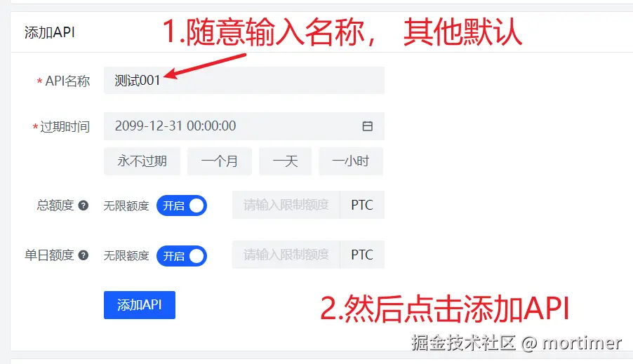Choose the 一个月 expiry preset
The height and width of the screenshot is (364, 633).
coord(219,161)
